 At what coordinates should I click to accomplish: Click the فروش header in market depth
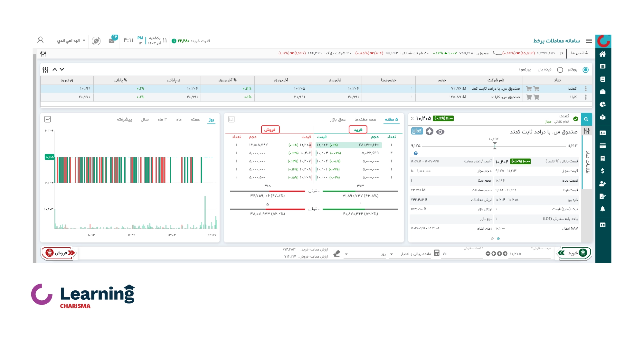(270, 129)
